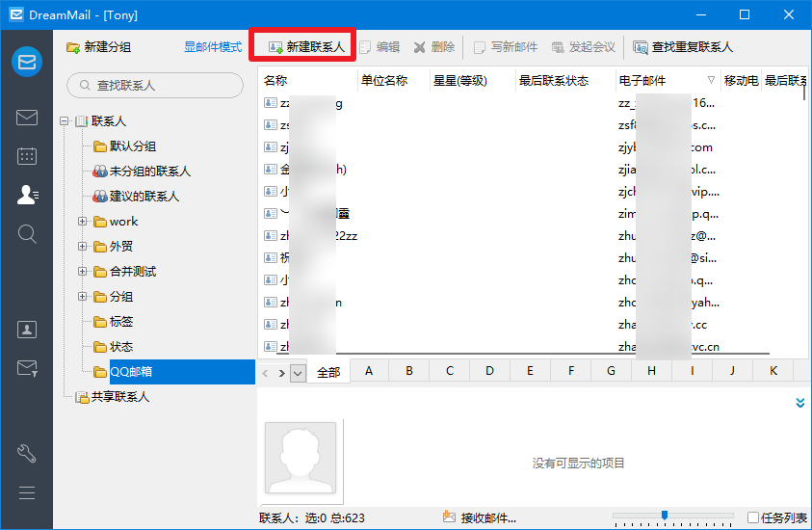Click 新建联系人 toolbar button
This screenshot has width=812, height=530.
click(x=306, y=47)
